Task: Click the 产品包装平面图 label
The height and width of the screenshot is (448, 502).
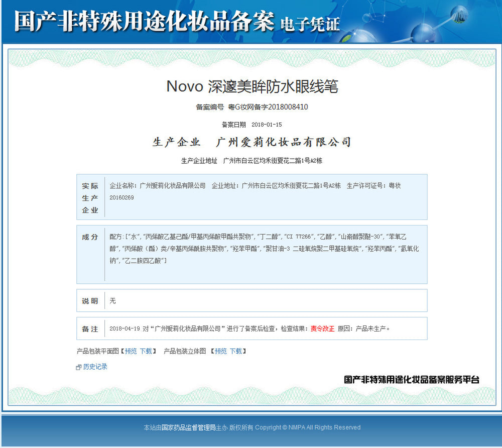Action: [x=98, y=351]
